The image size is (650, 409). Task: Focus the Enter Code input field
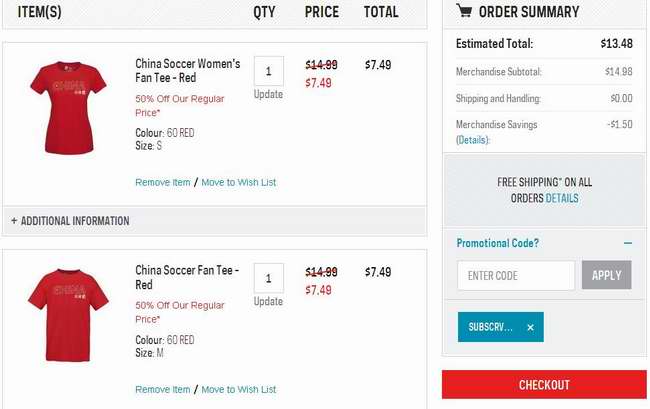516,275
